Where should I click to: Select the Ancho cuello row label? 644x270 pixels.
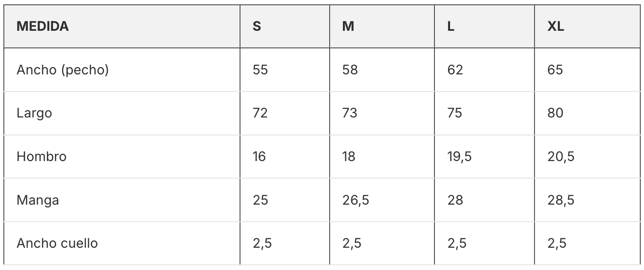tap(57, 243)
